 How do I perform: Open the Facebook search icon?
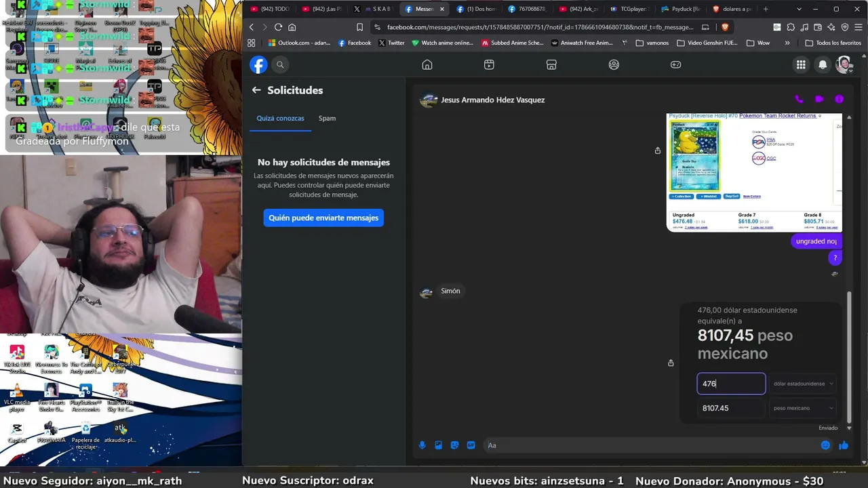click(280, 64)
